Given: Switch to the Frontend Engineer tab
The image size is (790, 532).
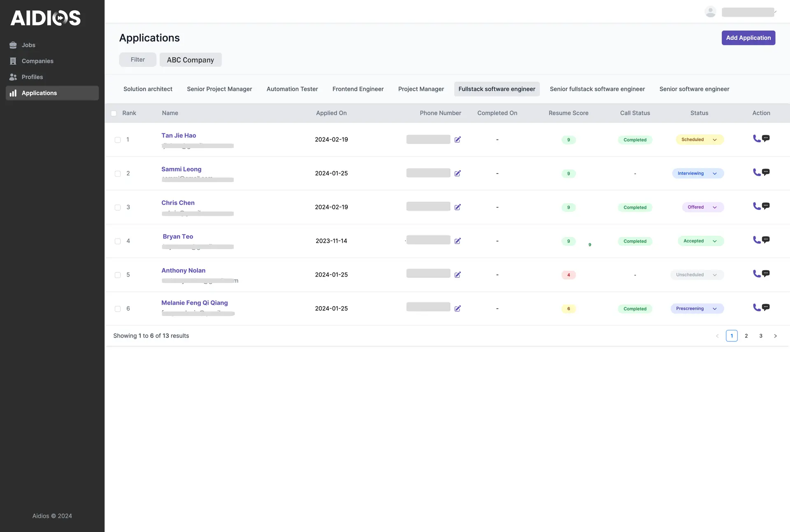Looking at the screenshot, I should (358, 89).
